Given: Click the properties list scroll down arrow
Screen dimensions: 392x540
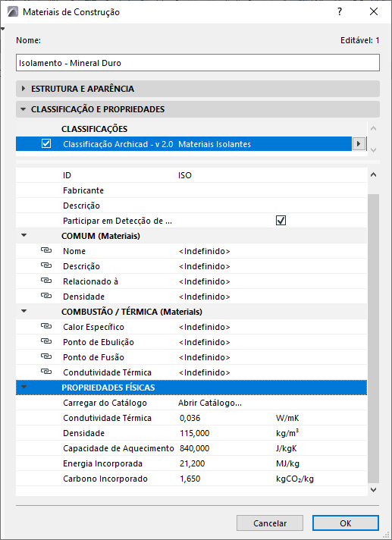Looking at the screenshot, I should click(x=373, y=490).
